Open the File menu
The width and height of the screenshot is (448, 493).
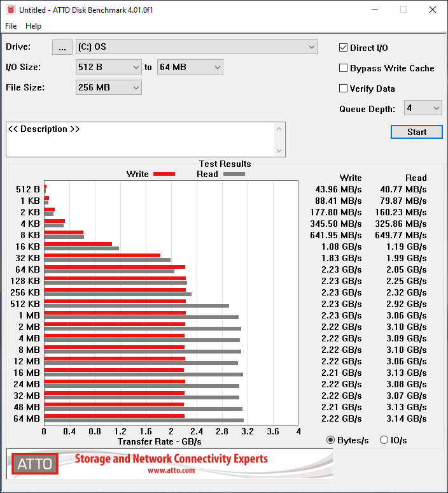click(11, 26)
